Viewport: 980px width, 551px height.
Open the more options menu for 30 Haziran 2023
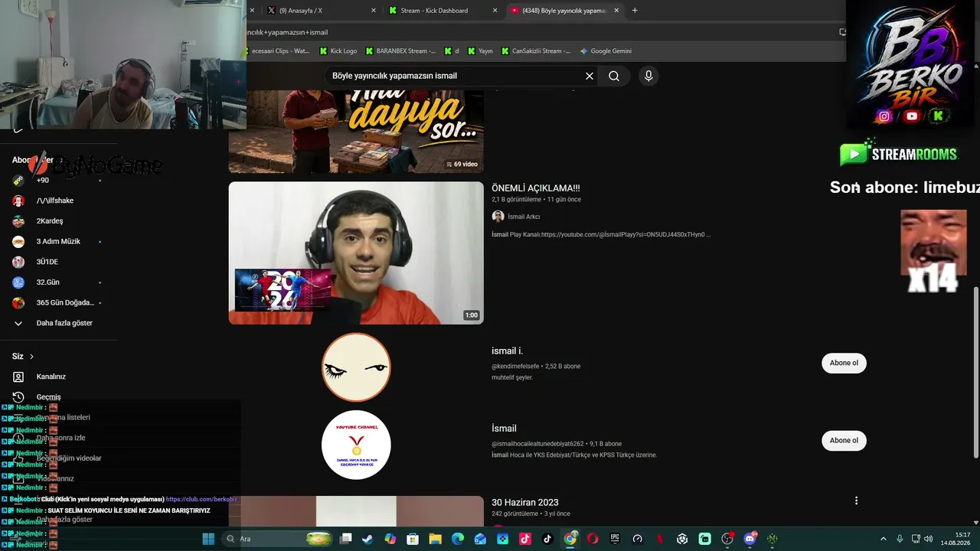(856, 500)
